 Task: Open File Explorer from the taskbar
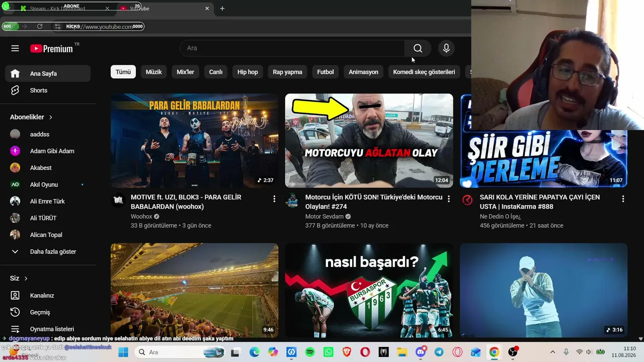[402, 352]
